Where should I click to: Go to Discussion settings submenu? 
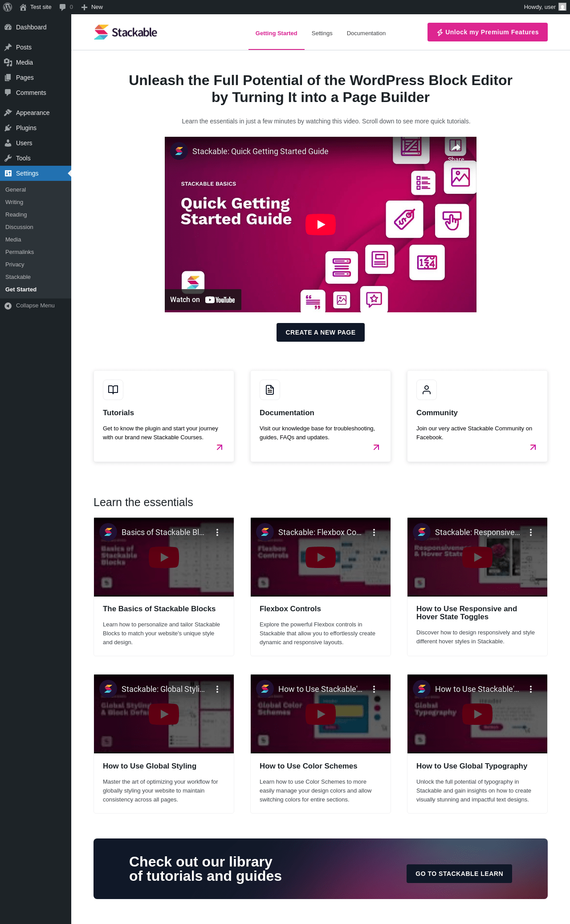point(36,227)
